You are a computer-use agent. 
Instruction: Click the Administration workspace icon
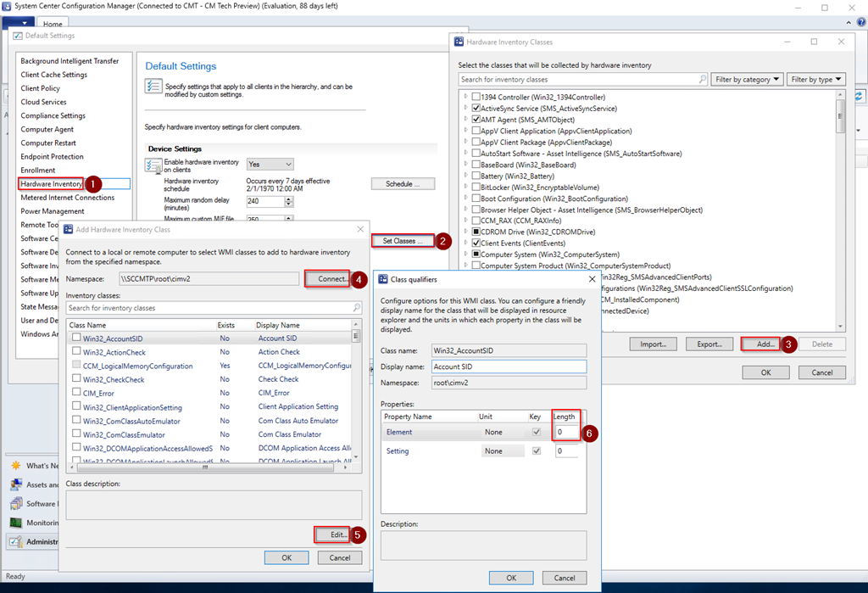tap(16, 541)
